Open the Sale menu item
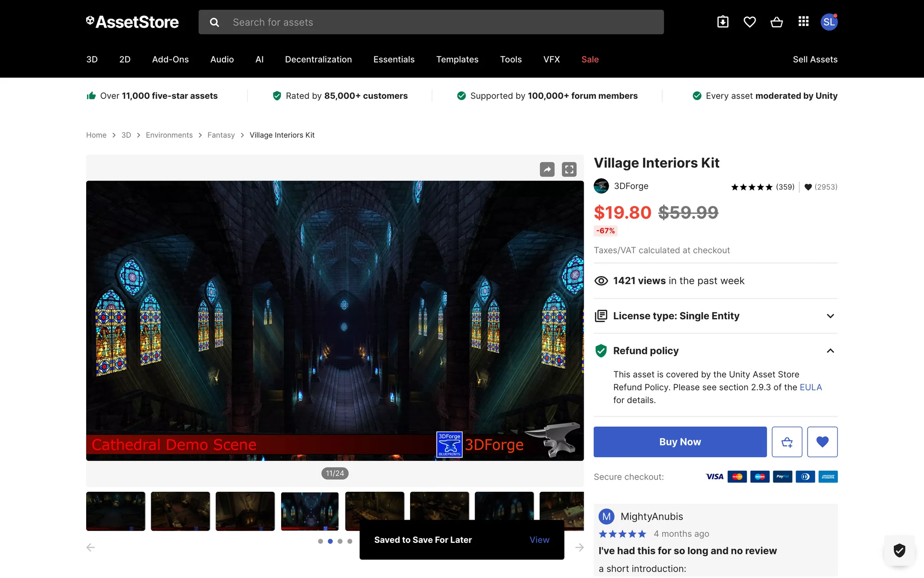Image resolution: width=924 pixels, height=578 pixels. click(590, 59)
